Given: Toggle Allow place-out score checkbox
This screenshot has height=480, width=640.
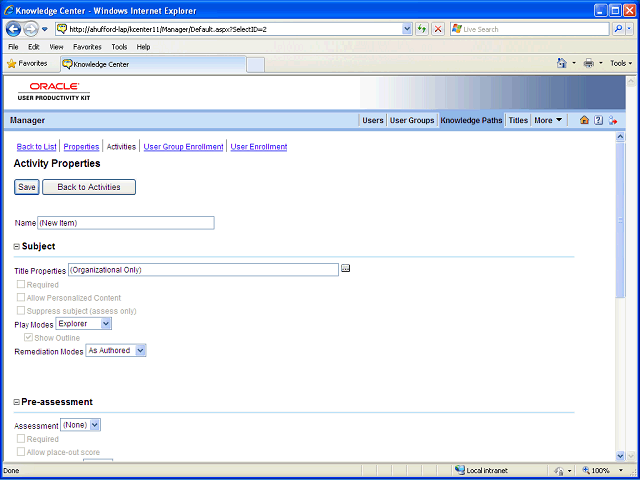Looking at the screenshot, I should pyautogui.click(x=21, y=451).
